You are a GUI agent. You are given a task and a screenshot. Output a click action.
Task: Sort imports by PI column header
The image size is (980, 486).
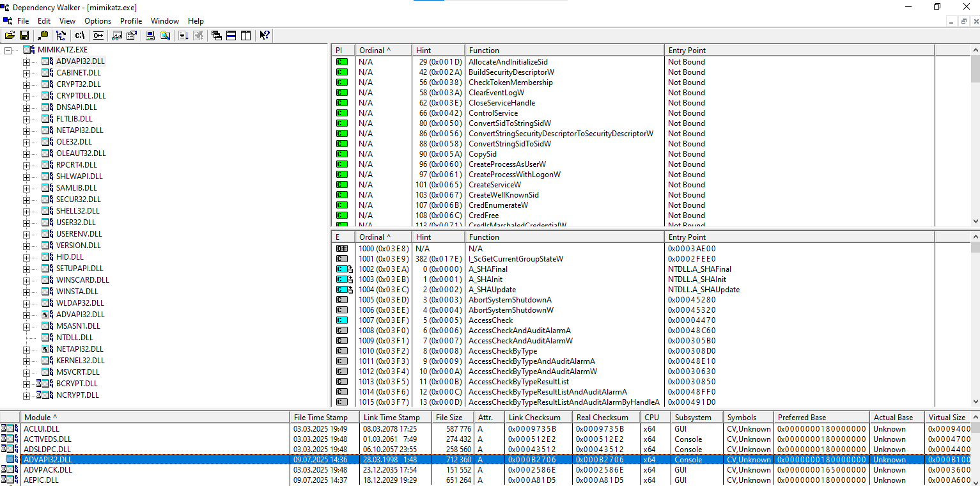343,50
